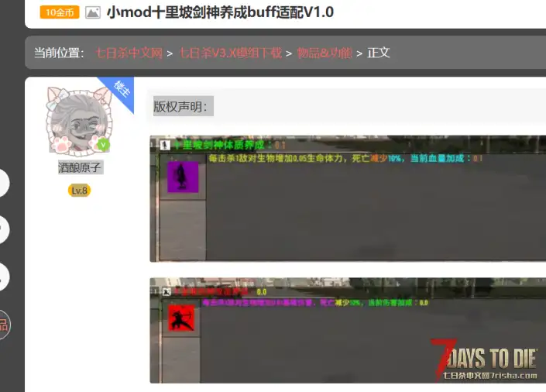Image resolution: width=546 pixels, height=392 pixels.
Task: Click the Lv.8 level badge
Action: click(80, 191)
